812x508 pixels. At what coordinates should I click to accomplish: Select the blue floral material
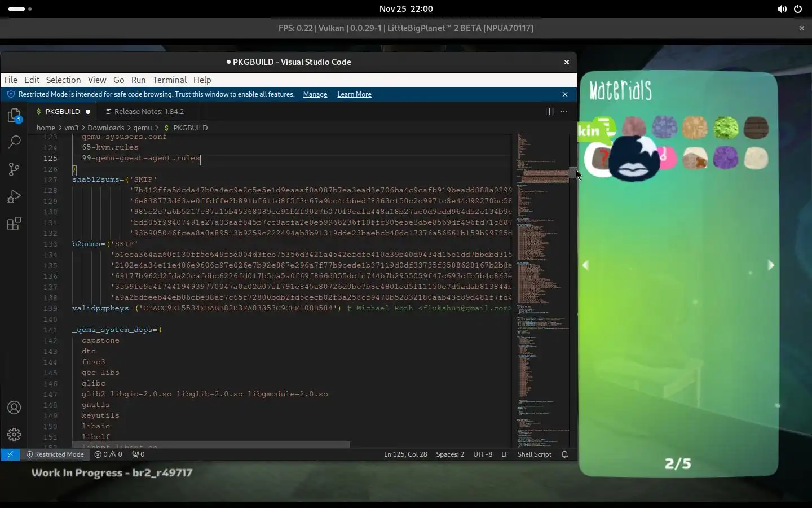click(x=665, y=127)
